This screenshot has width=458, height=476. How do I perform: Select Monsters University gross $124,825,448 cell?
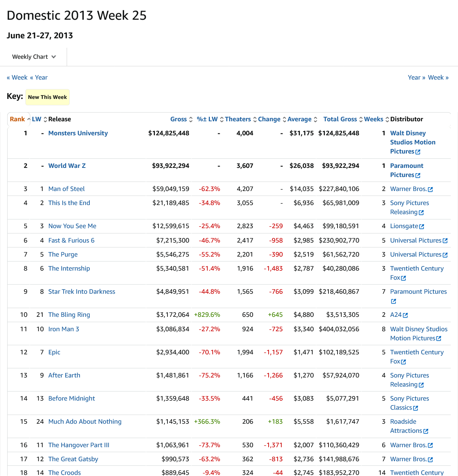point(169,133)
